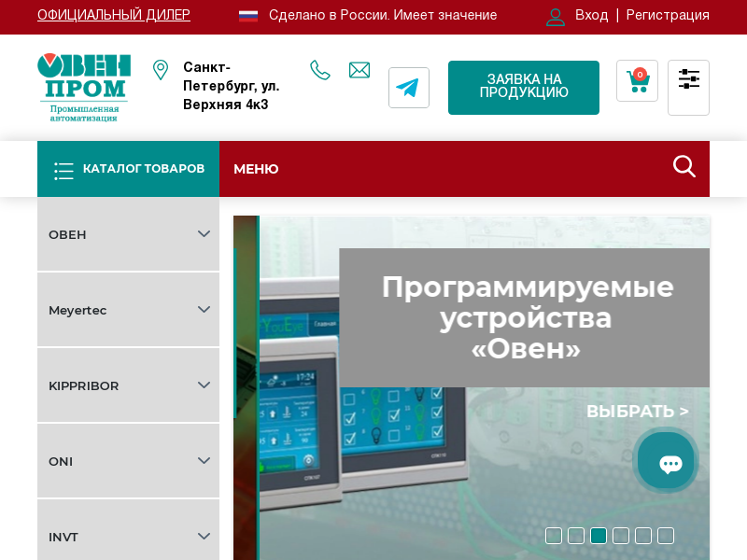Click the Регистрация link
This screenshot has height=560, width=747.
(668, 15)
